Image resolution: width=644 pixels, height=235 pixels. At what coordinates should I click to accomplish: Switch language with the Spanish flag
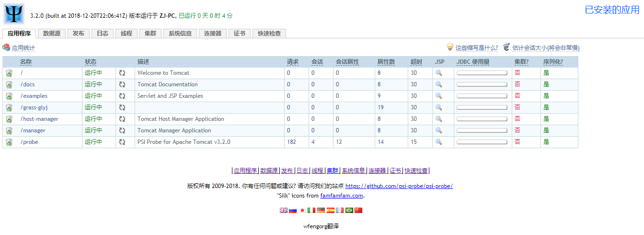tap(330, 210)
